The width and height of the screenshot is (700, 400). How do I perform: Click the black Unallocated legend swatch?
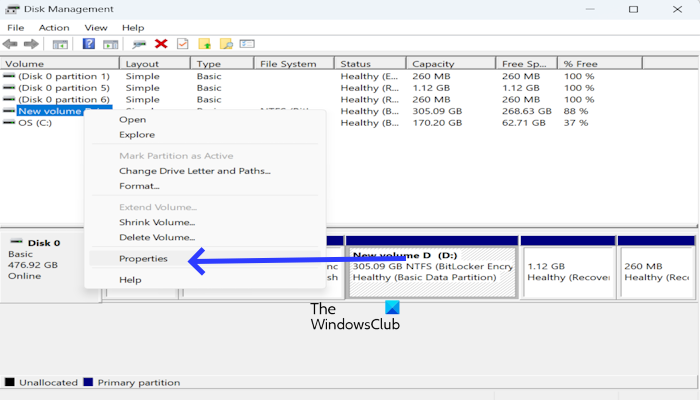pos(9,382)
